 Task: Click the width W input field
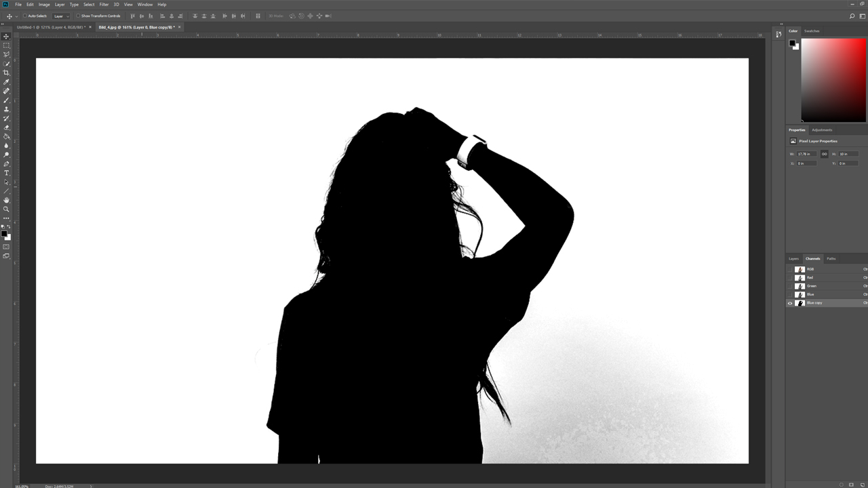[807, 154]
